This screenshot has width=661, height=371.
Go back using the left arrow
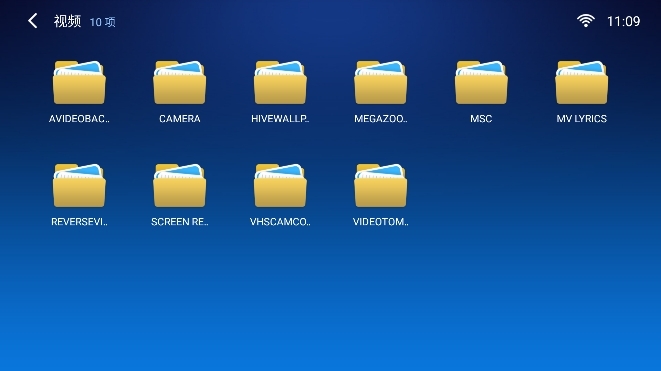coord(32,21)
